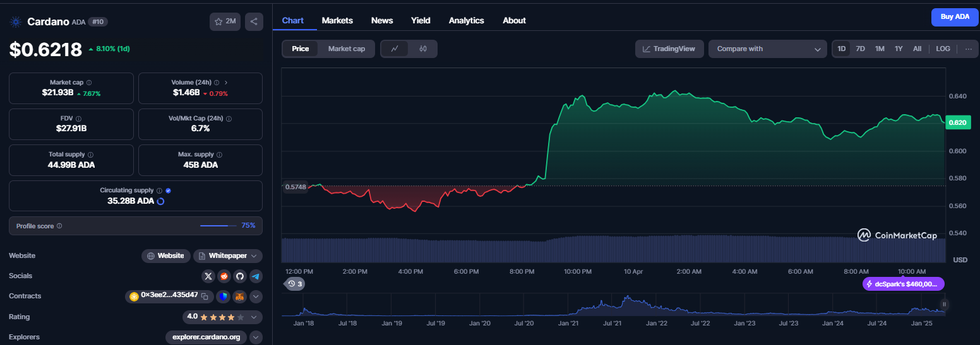Switch chart to candlestick view icon

[x=423, y=49]
